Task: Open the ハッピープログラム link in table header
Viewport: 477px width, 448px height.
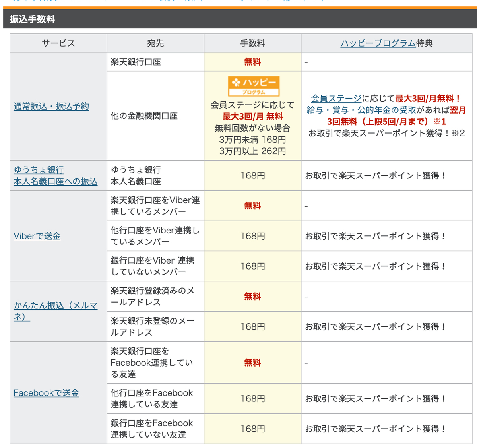Action: point(378,43)
